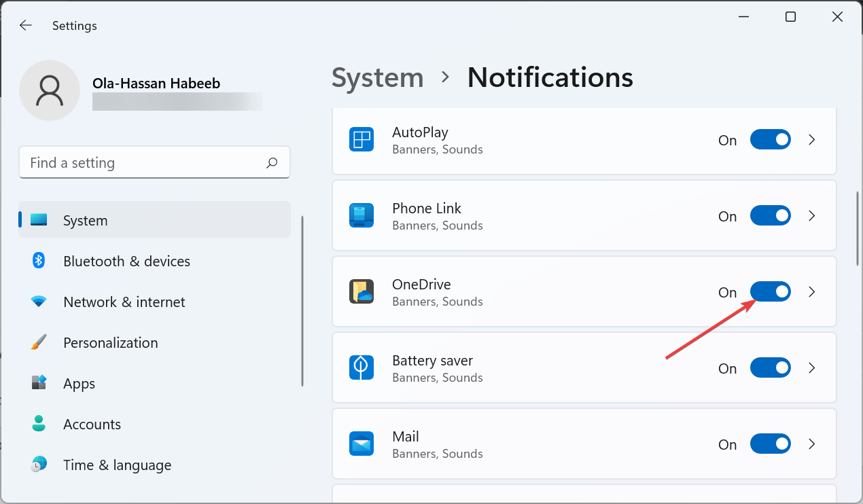This screenshot has width=863, height=504.
Task: Click the OneDrive app name text
Action: tap(421, 285)
